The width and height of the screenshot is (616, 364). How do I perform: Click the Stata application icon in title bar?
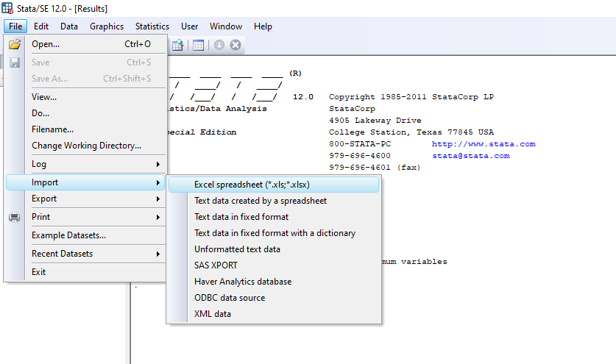pos(7,8)
